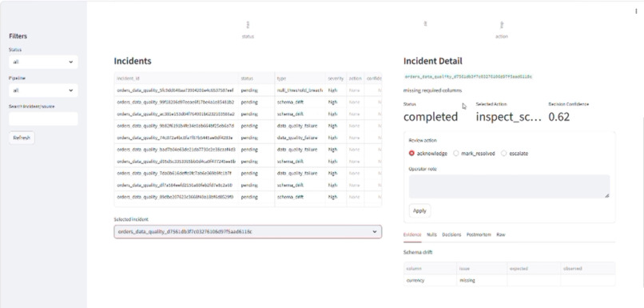Click the truncated 'inspect_sc…' selected action
This screenshot has height=308, width=644.
[x=509, y=117]
